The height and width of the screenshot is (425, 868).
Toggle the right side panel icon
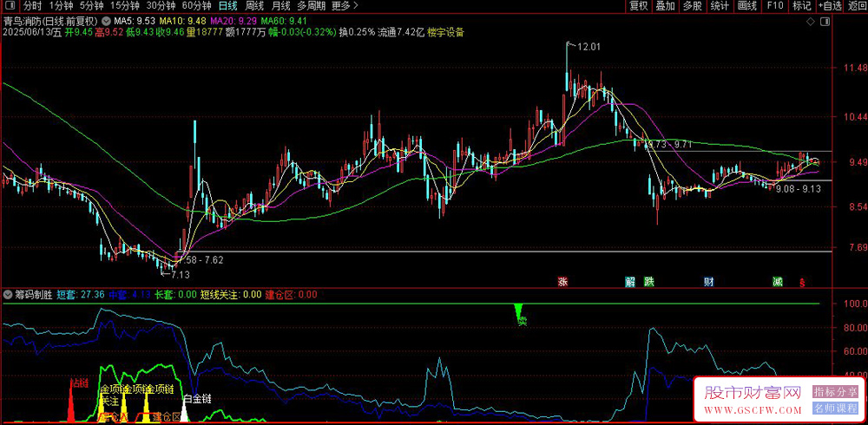click(825, 22)
